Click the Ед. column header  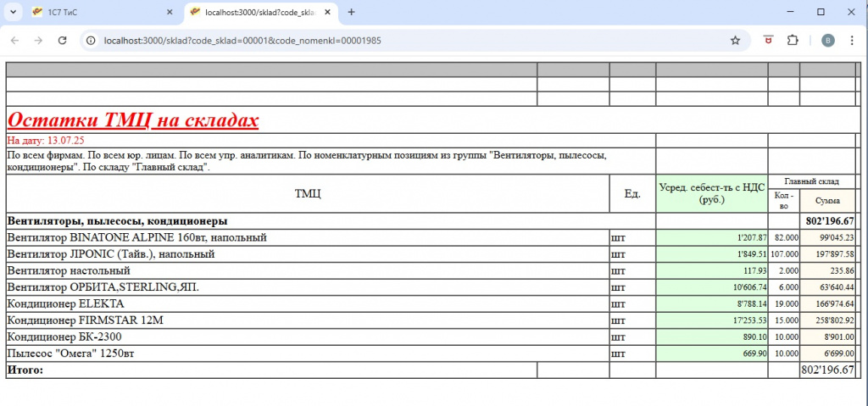(632, 193)
